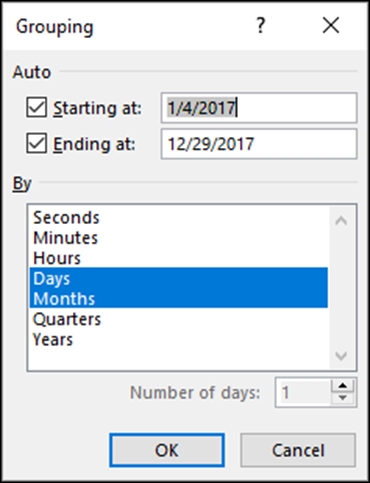Click the list scroll up arrow

tap(341, 221)
